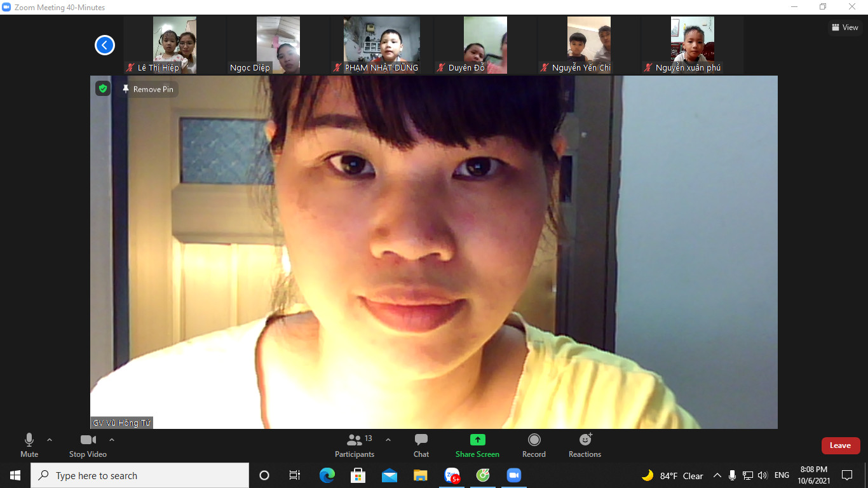This screenshot has width=868, height=488.
Task: Expand audio options arrow beside Mute
Action: (x=50, y=440)
